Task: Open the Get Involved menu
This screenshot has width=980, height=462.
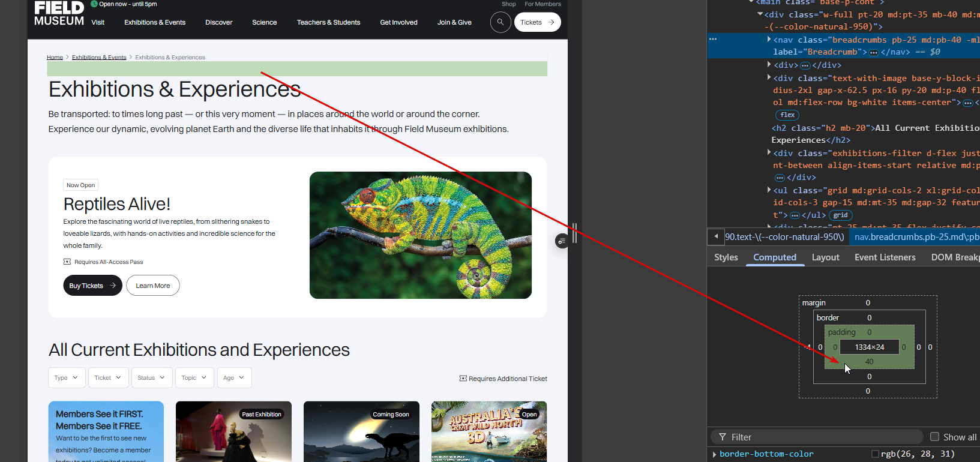Action: coord(398,23)
